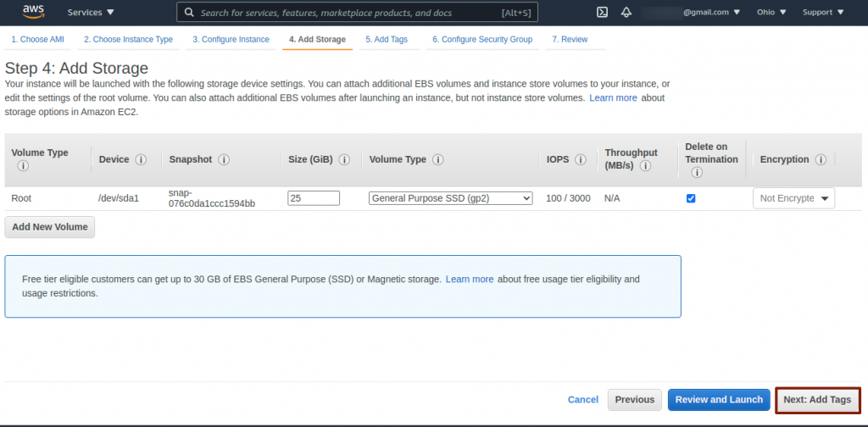Click the Previous button
868x427 pixels.
635,399
